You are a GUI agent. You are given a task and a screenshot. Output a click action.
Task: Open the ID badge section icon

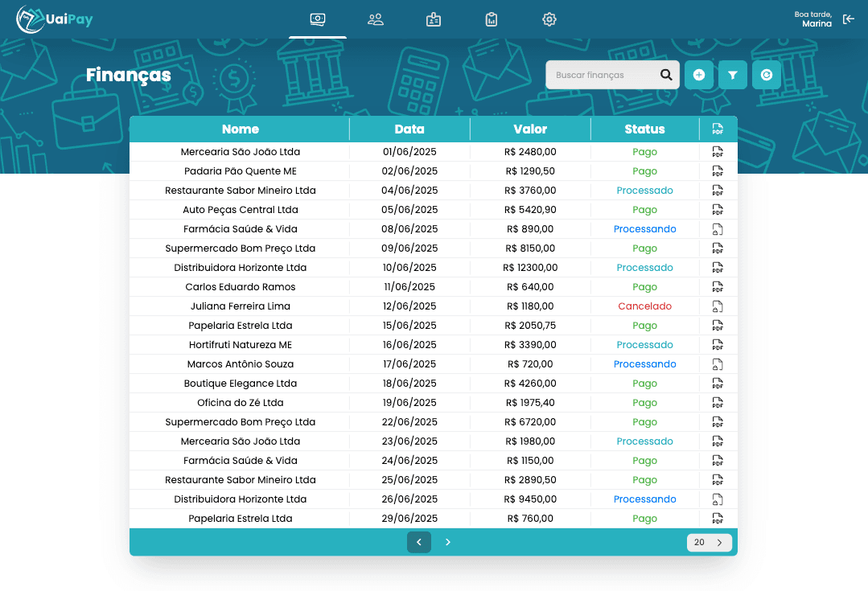pyautogui.click(x=434, y=19)
